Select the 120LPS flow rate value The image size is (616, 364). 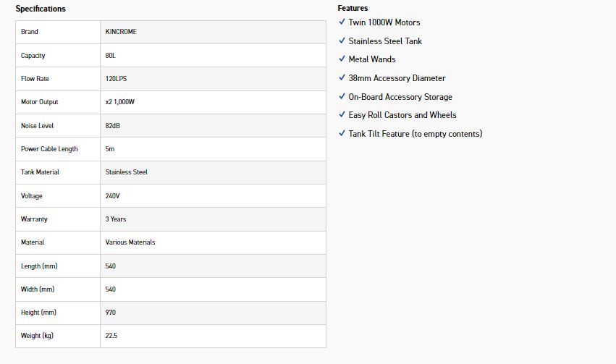click(116, 79)
